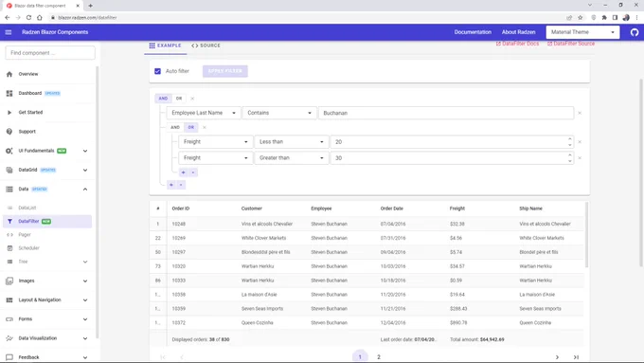Image resolution: width=644 pixels, height=363 pixels.
Task: Clear the nested filter group
Action: (x=205, y=127)
